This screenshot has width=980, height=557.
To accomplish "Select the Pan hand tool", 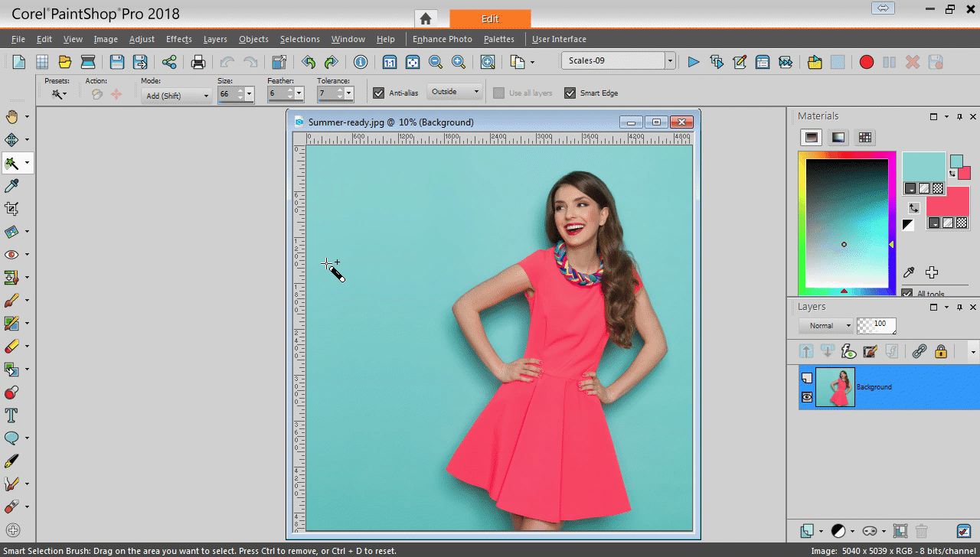I will (x=12, y=116).
